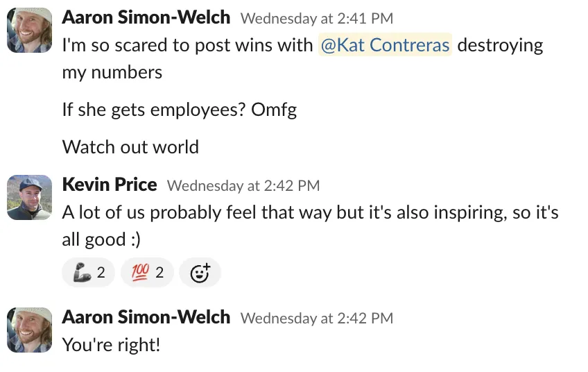Click the @Kat Contreras mention
The width and height of the screenshot is (588, 372).
pos(385,46)
